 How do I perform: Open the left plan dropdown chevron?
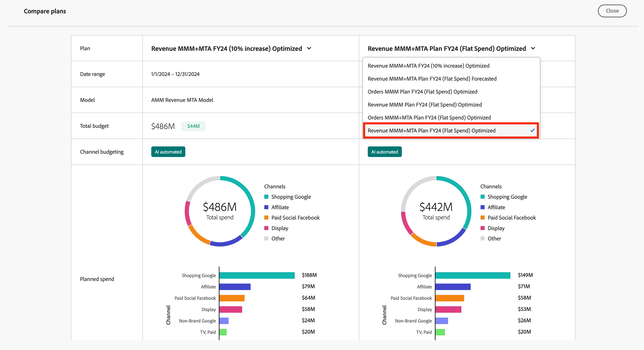click(309, 48)
